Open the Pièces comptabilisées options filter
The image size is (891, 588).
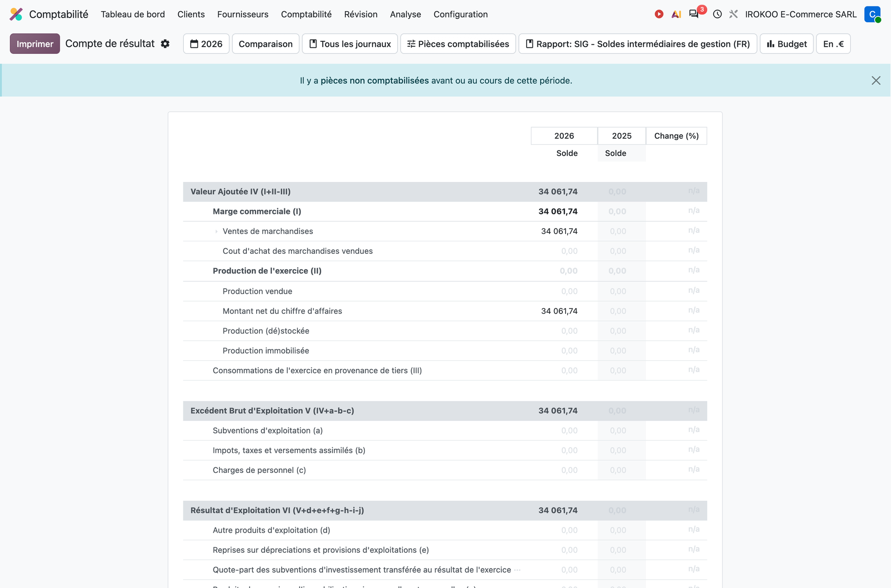458,44
